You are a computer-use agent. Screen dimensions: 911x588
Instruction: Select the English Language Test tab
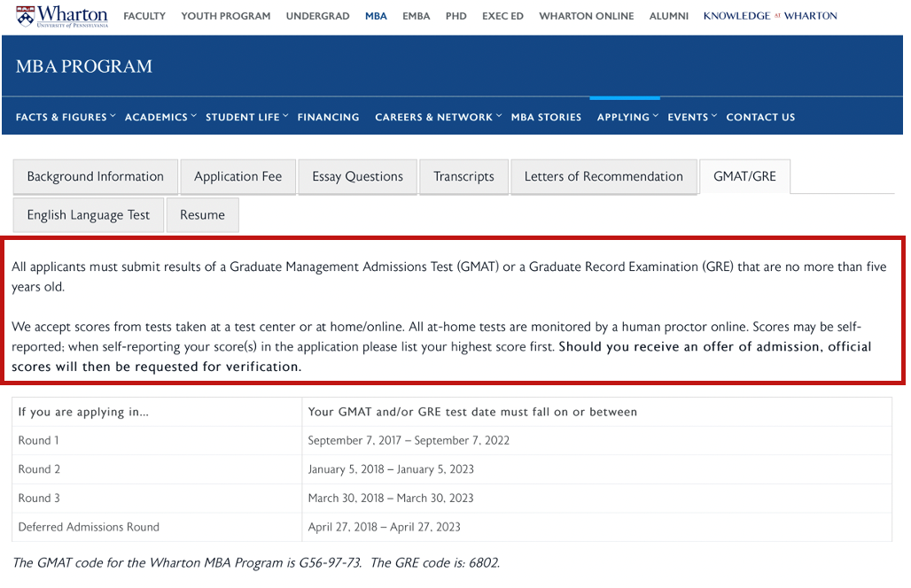tap(89, 215)
